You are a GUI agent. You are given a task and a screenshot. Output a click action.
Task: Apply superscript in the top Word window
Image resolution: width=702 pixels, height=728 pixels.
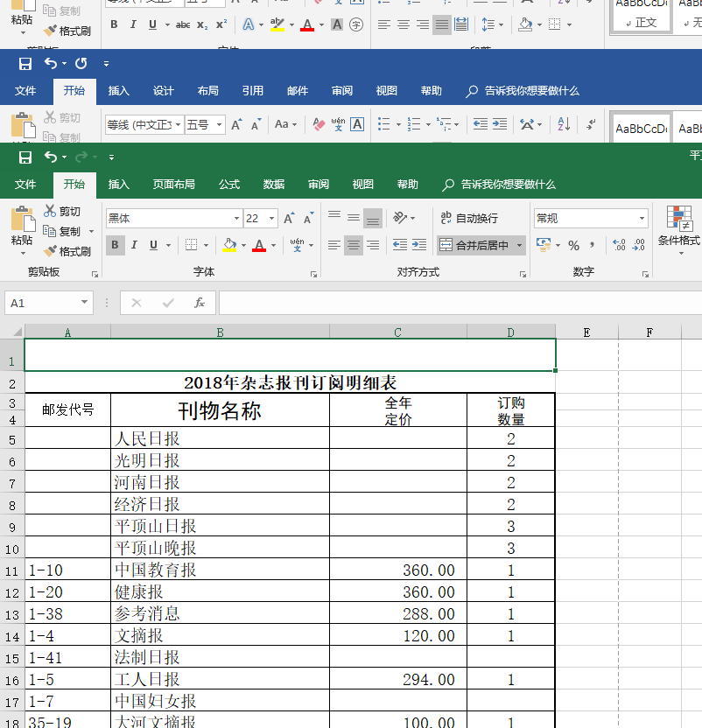(221, 24)
